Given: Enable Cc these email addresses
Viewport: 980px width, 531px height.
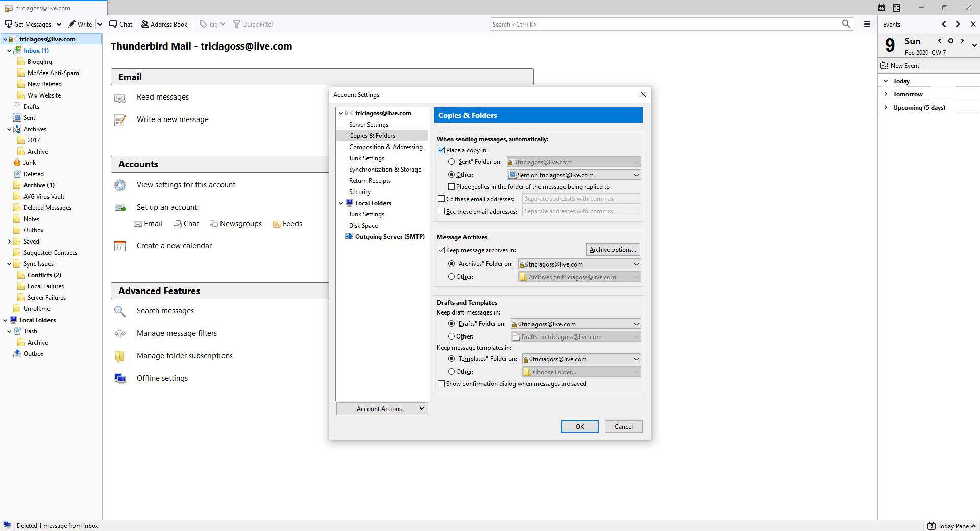Looking at the screenshot, I should 442,199.
